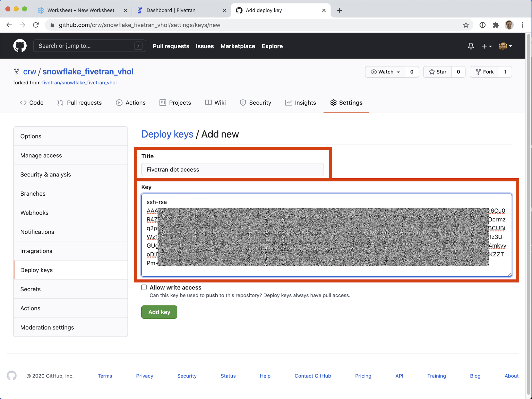Click the Chrome three-dot menu icon
This screenshot has height=399, width=532.
(x=522, y=25)
